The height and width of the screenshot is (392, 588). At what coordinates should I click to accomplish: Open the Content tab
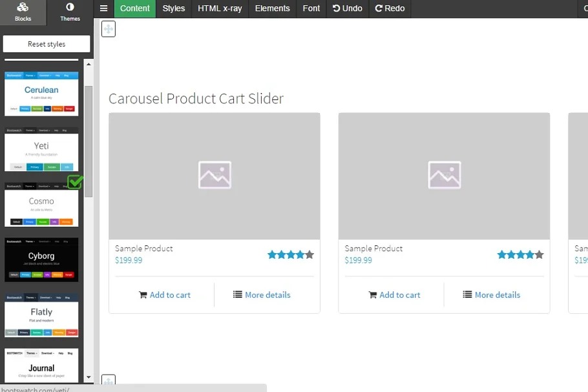tap(135, 8)
